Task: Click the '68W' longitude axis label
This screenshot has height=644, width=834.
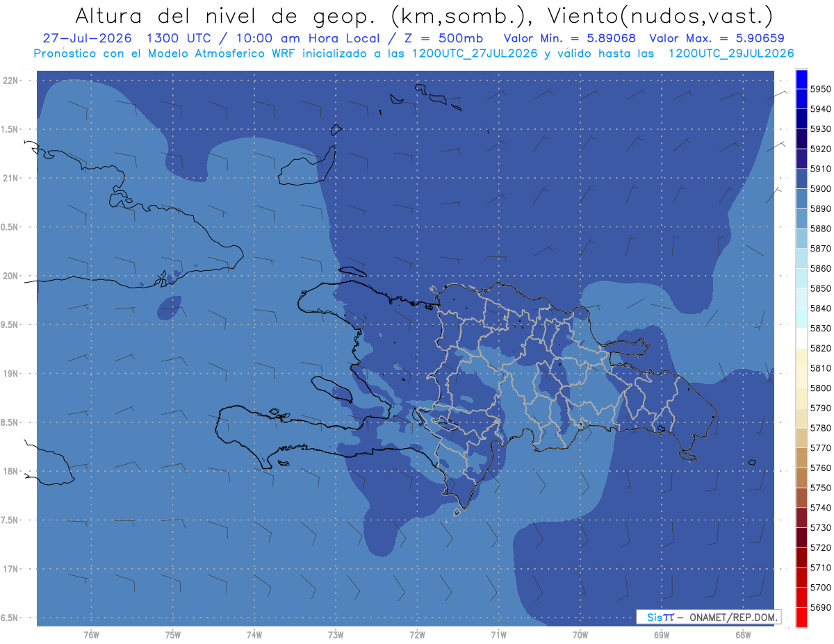Action: pyautogui.click(x=743, y=635)
